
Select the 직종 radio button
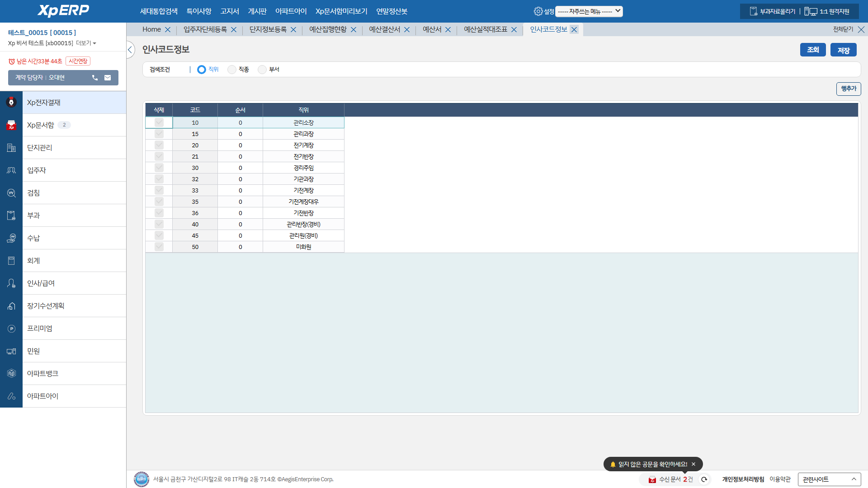(232, 70)
